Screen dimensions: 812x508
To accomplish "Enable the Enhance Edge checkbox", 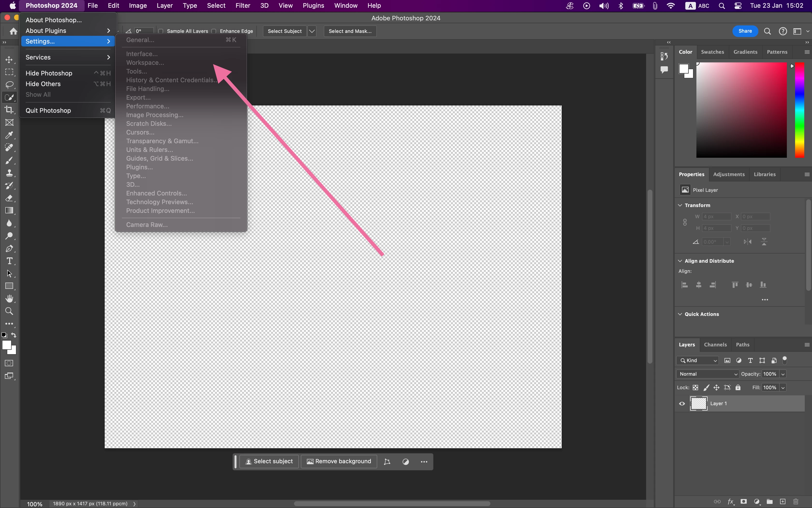I will pos(214,31).
